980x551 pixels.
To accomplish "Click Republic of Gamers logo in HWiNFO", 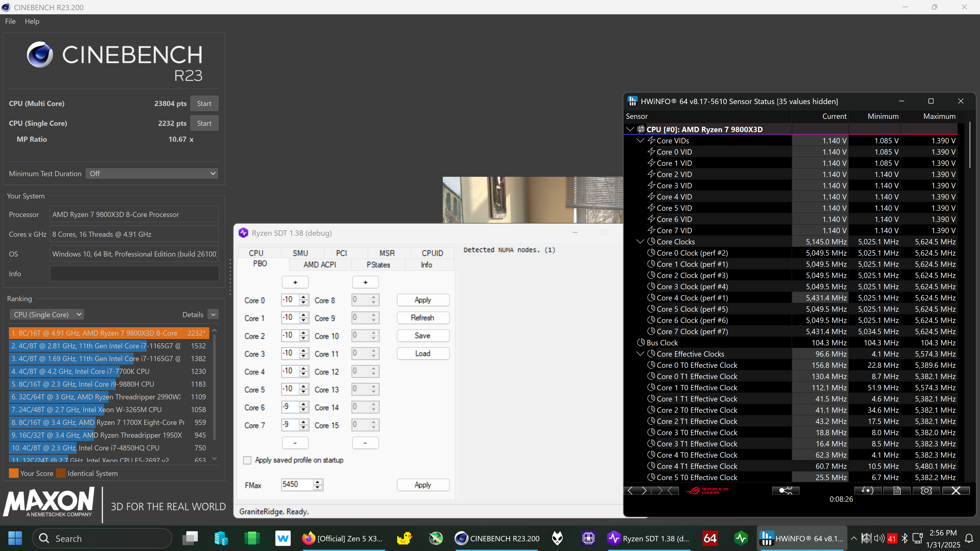I will [x=707, y=491].
